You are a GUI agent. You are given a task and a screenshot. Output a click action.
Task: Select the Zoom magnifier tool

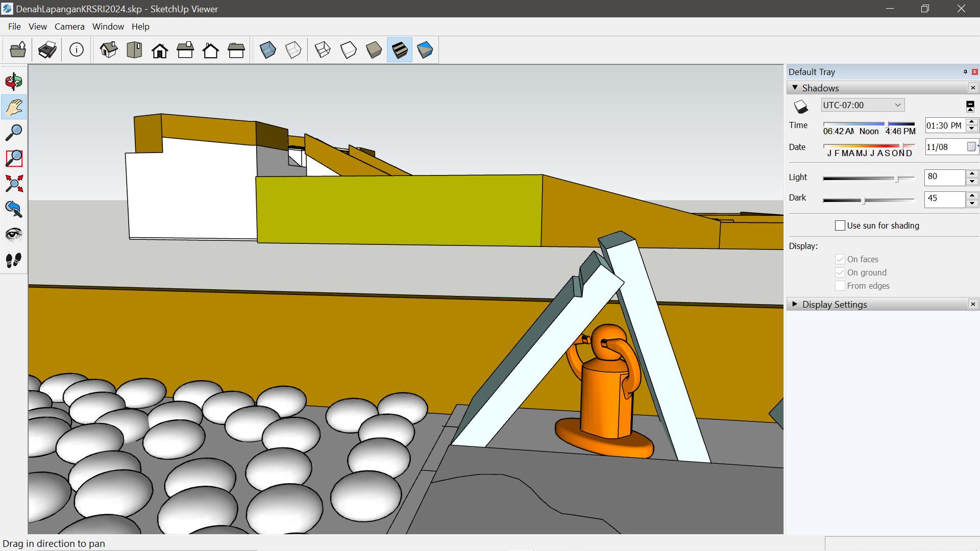click(14, 133)
